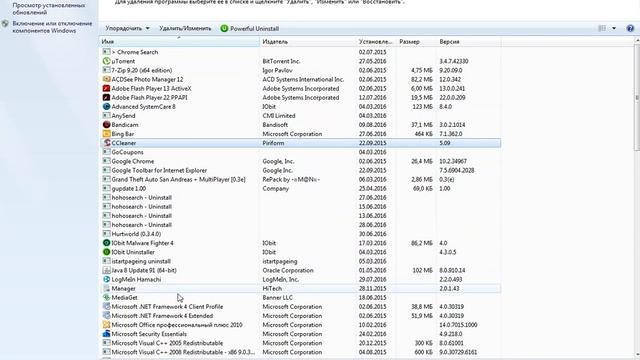Click the Adobe Flash Player 22 PPAPI icon
640x360 pixels.
tap(106, 98)
